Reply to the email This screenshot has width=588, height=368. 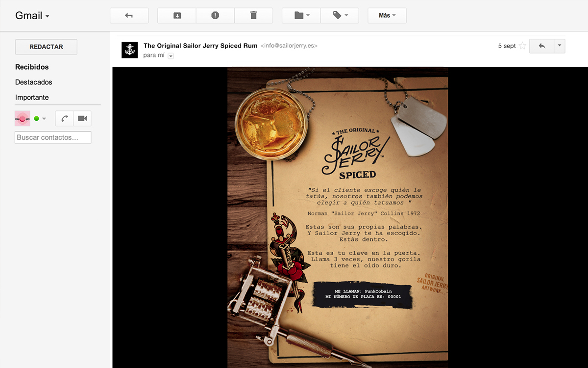pos(541,46)
